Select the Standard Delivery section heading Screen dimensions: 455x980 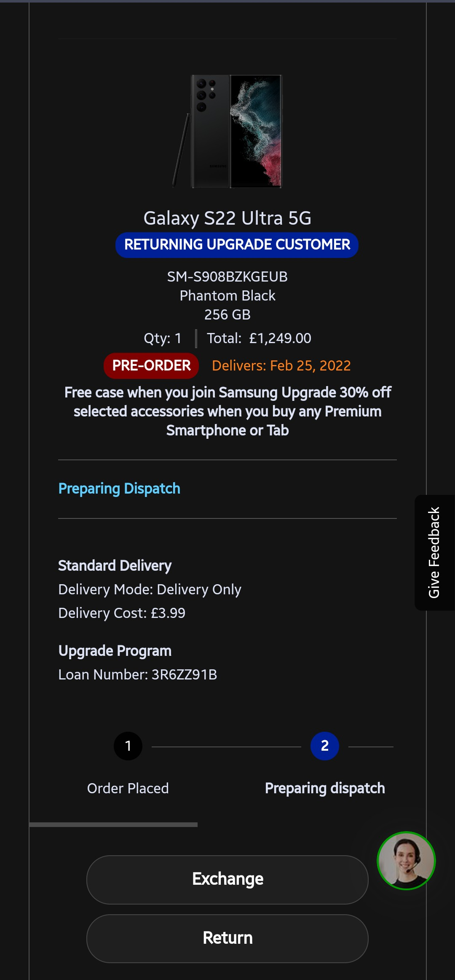(115, 565)
